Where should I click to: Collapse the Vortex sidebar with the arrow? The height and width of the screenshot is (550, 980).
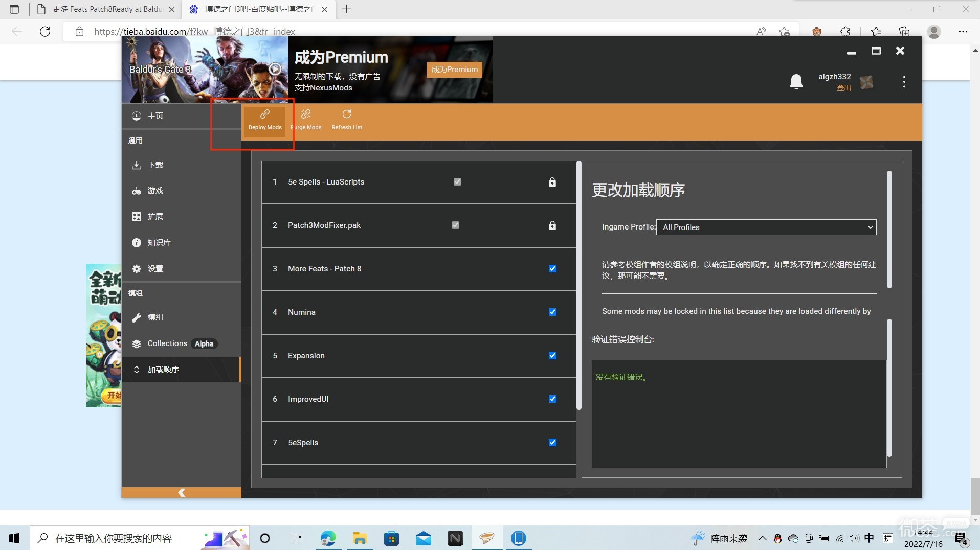click(x=181, y=492)
